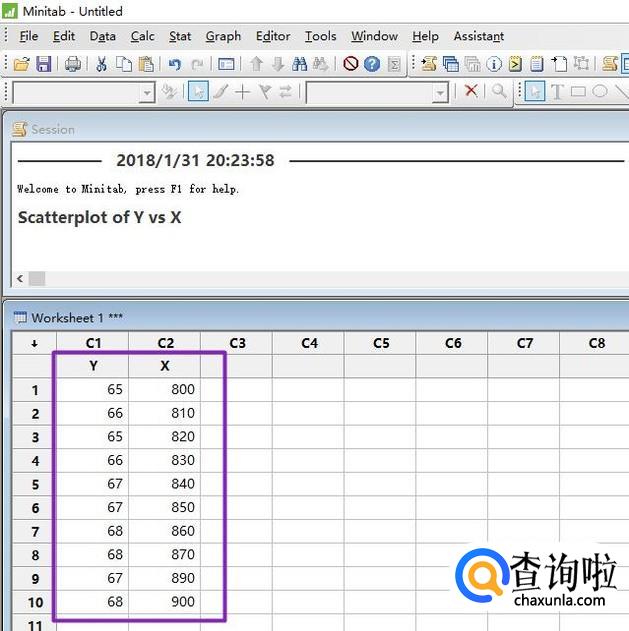This screenshot has height=631, width=629.
Task: Click the Session scrollbar left arrow
Action: pyautogui.click(x=20, y=278)
